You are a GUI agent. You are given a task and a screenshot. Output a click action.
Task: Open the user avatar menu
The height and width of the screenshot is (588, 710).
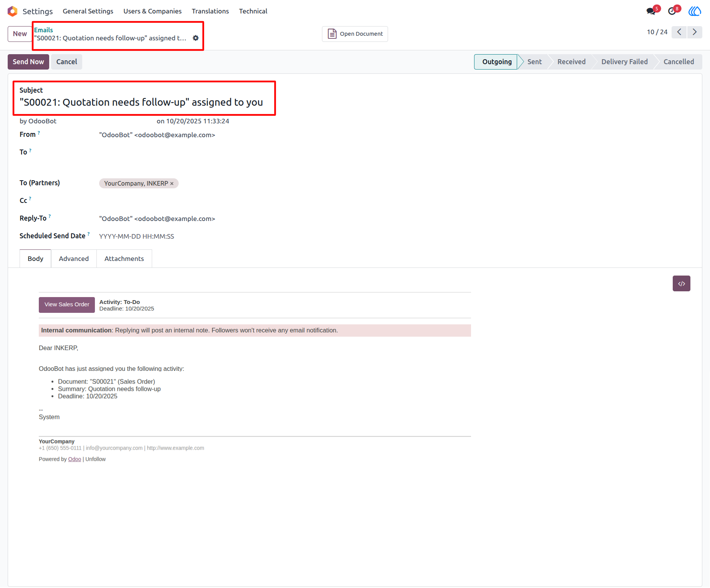pos(695,11)
